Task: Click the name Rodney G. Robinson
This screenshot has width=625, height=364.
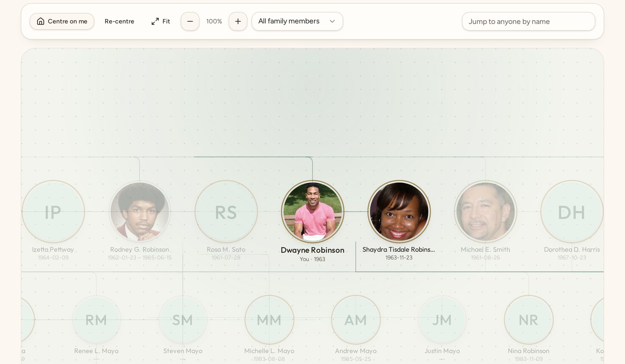Action: click(139, 249)
